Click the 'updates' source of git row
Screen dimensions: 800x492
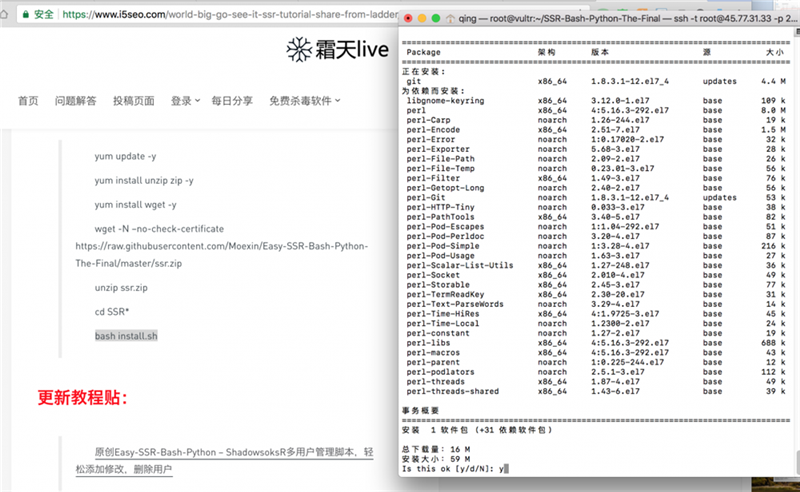point(719,81)
